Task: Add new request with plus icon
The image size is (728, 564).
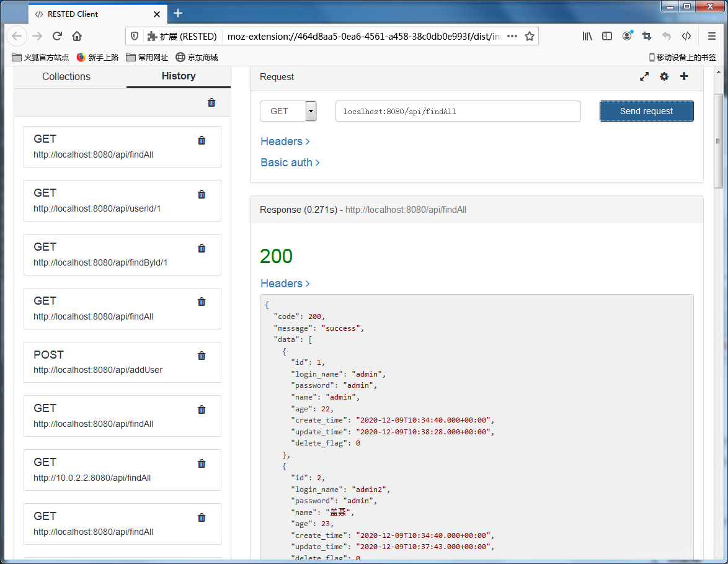Action: pos(684,76)
